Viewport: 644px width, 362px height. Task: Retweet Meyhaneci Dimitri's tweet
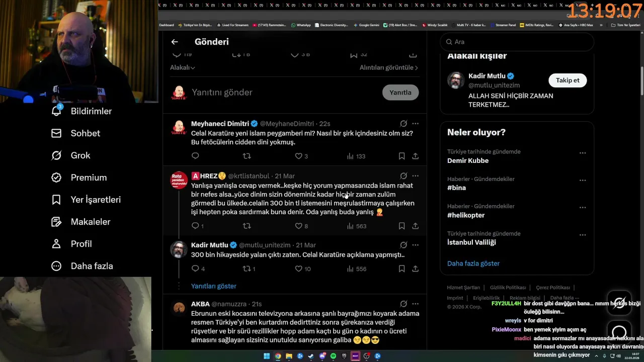(247, 156)
